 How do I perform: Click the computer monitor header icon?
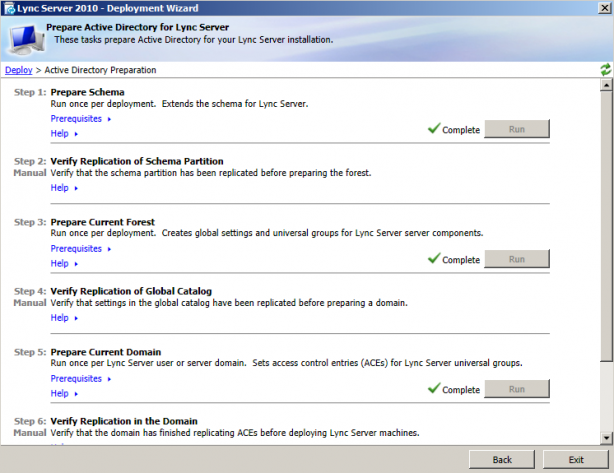pyautogui.click(x=26, y=40)
